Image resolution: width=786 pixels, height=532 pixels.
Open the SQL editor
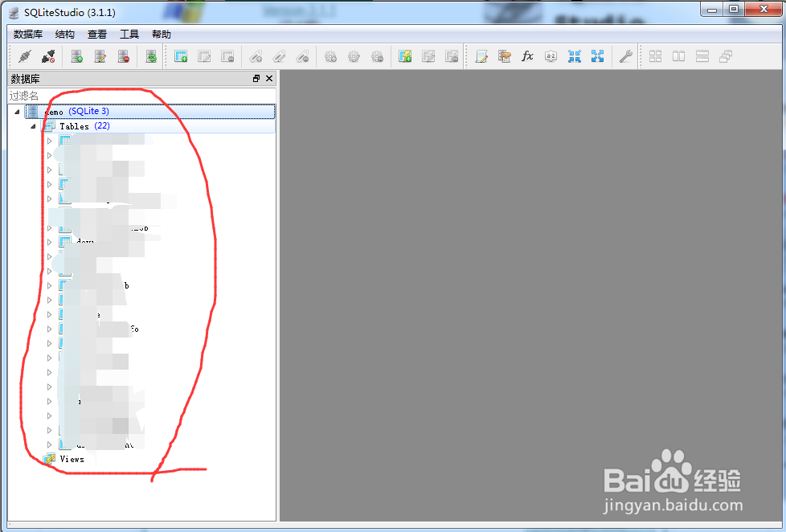(x=481, y=56)
